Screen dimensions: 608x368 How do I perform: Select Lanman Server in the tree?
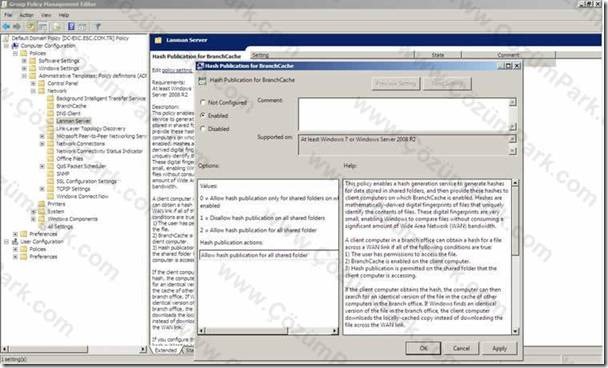pyautogui.click(x=73, y=121)
